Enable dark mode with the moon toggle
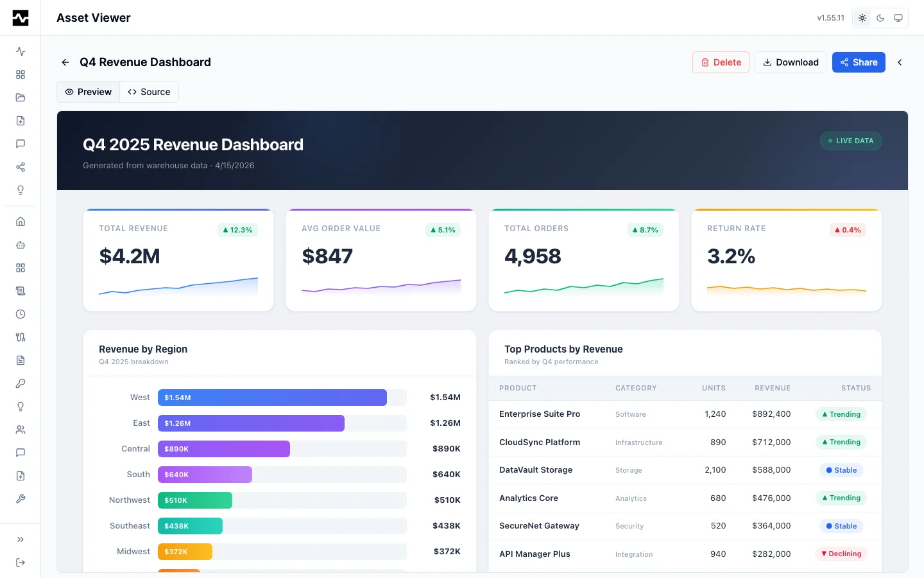 (x=880, y=18)
